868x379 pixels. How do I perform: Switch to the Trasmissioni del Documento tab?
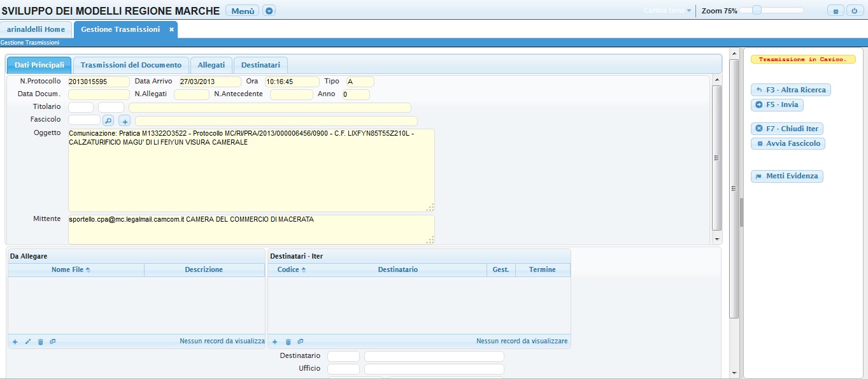(x=131, y=65)
